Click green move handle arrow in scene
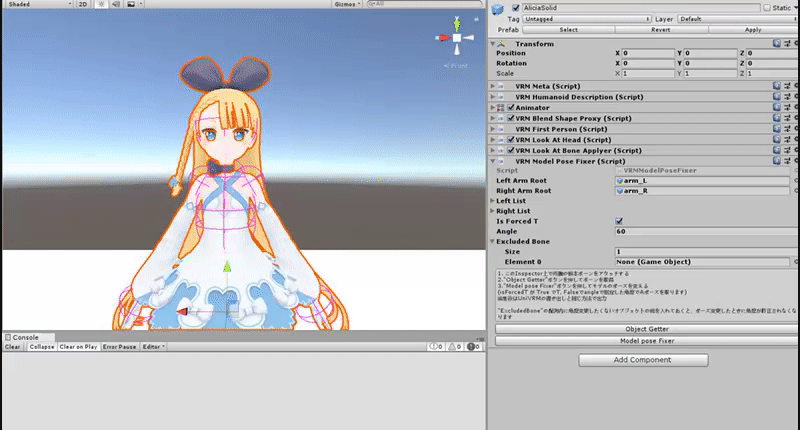The height and width of the screenshot is (430, 800). [227, 267]
